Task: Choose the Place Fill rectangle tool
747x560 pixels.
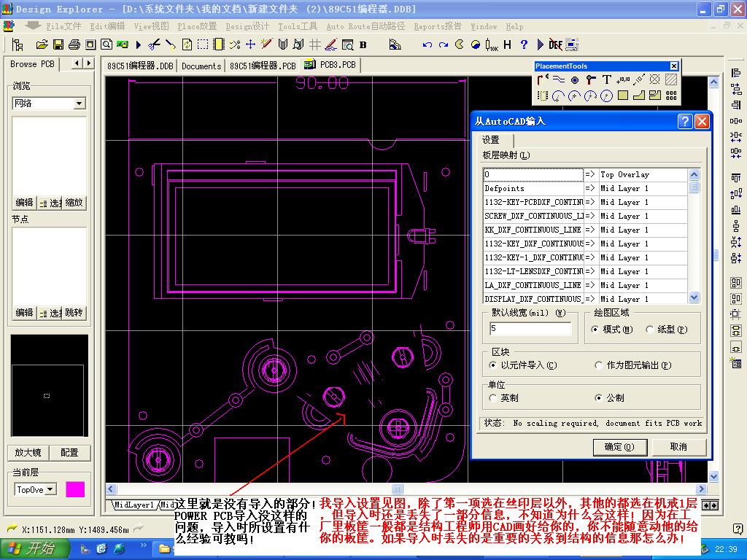Action: pos(622,96)
